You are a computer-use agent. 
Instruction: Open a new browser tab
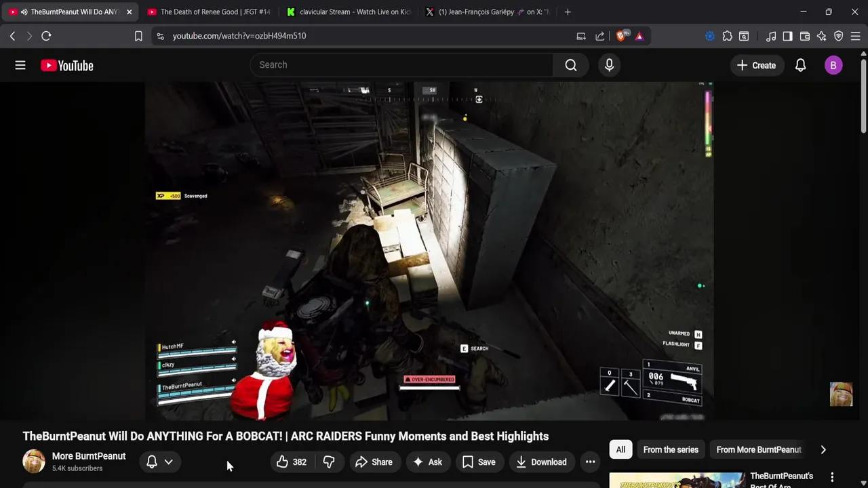(568, 12)
